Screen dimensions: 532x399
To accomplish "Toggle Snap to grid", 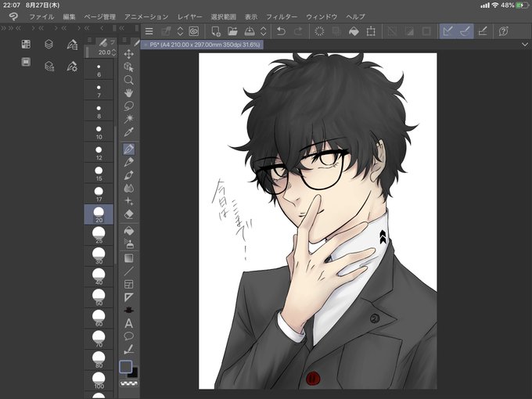I will 483,31.
